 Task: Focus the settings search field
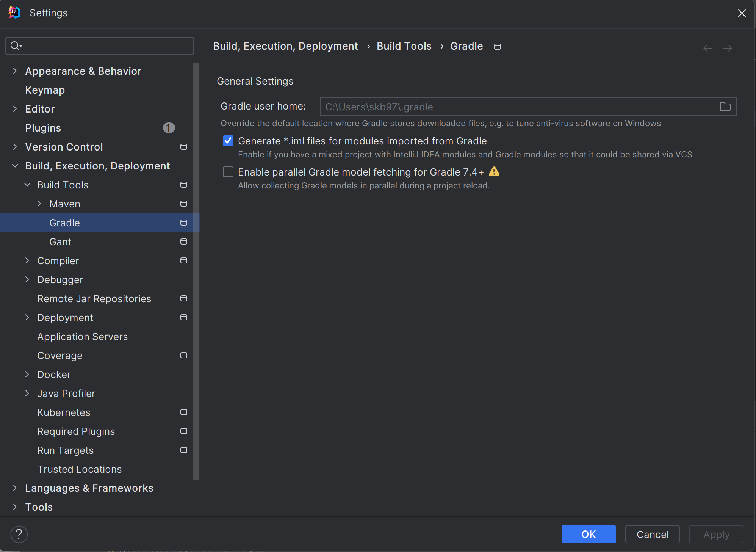[x=100, y=46]
